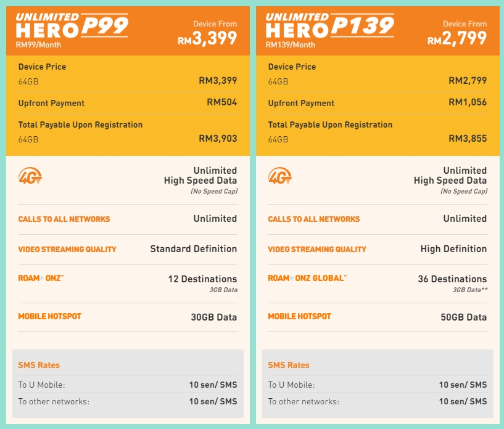Screen dimensions: 504x429
Task: Click the RM3,903 total payable amount
Action: click(x=217, y=139)
